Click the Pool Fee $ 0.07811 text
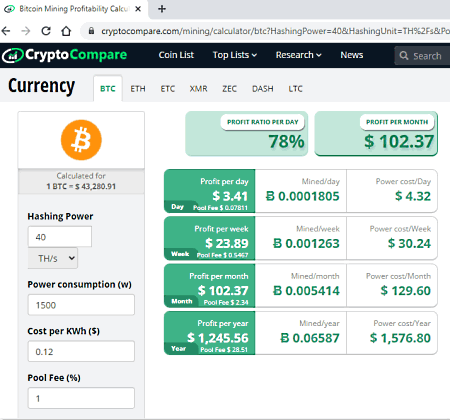 220,208
